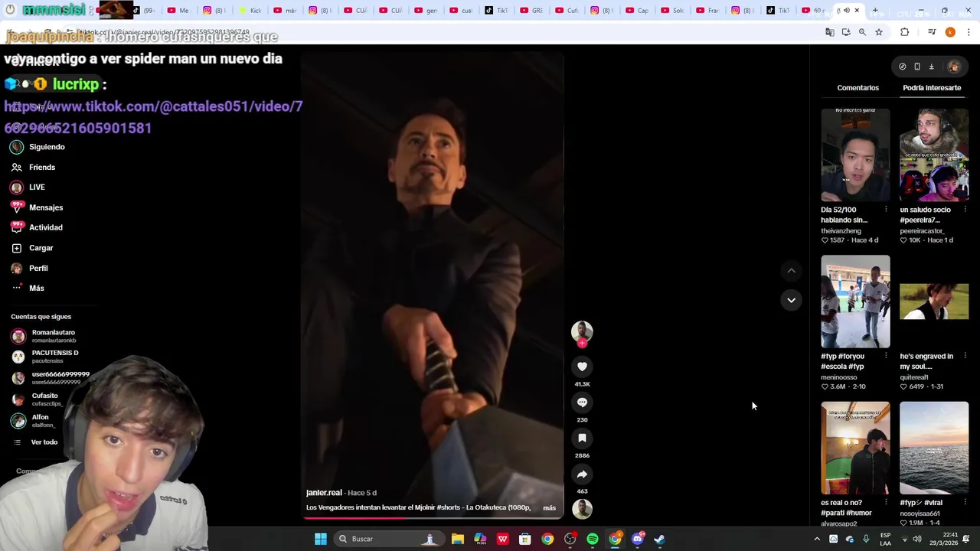Open the theivanzheng author link
This screenshot has height=551, width=980.
pos(841,230)
